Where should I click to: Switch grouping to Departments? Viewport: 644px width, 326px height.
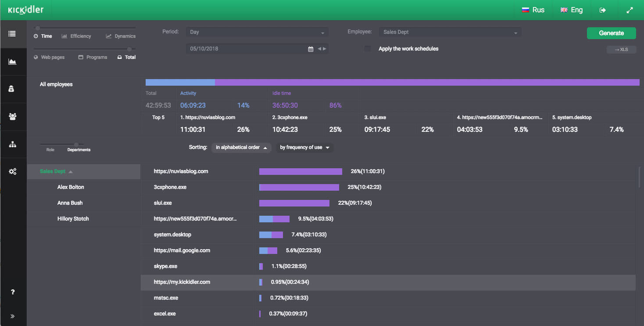coord(79,150)
